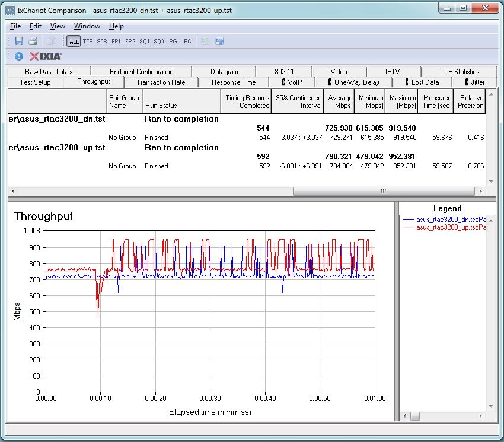Switch to the IPTV tab
504x442 pixels.
[x=393, y=71]
